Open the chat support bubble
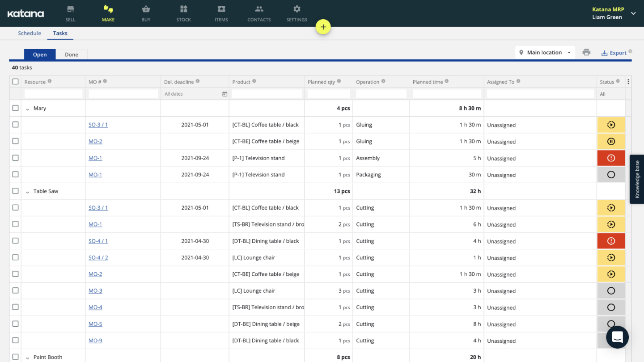 point(617,337)
